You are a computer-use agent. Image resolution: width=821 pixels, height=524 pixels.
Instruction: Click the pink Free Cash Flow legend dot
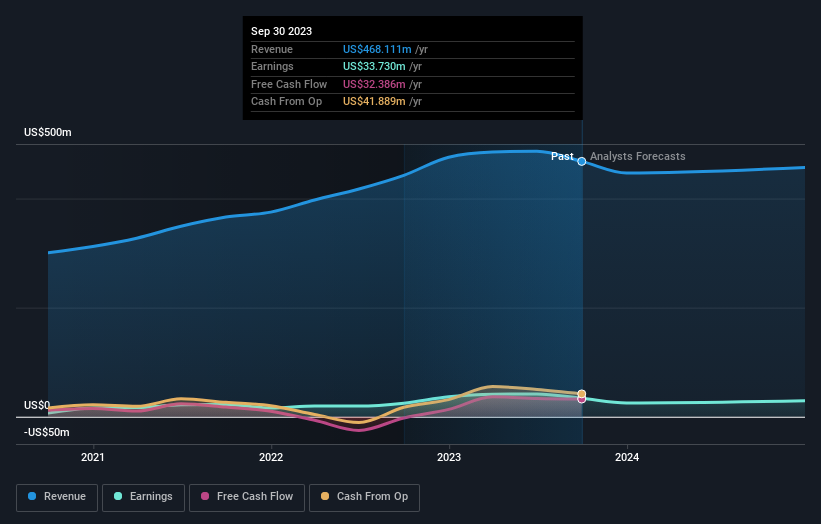click(205, 496)
